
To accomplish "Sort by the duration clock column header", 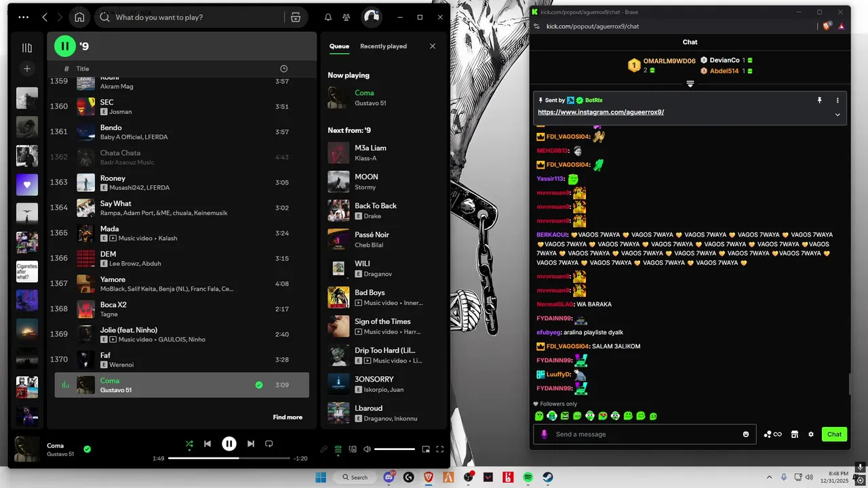I will point(283,68).
